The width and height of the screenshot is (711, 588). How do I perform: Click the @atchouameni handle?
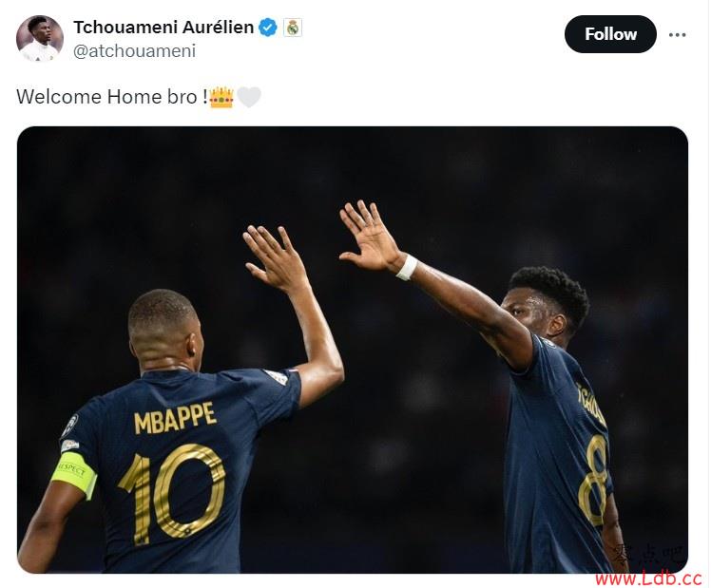point(134,50)
